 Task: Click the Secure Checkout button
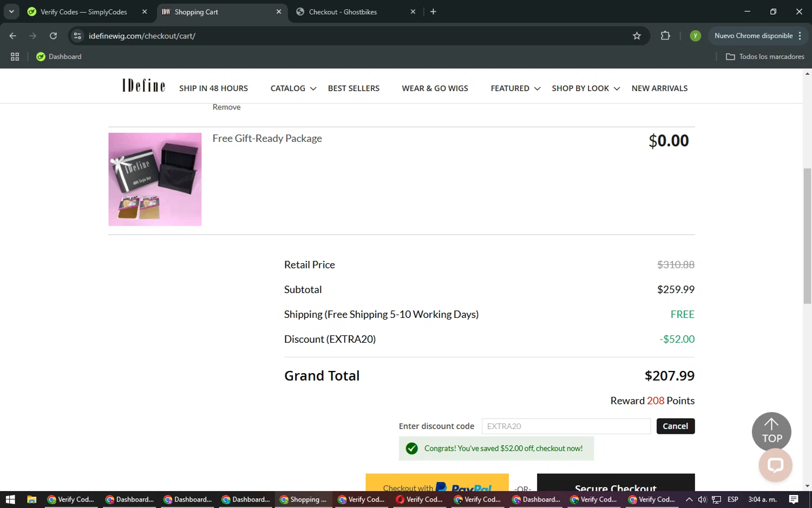(x=615, y=483)
